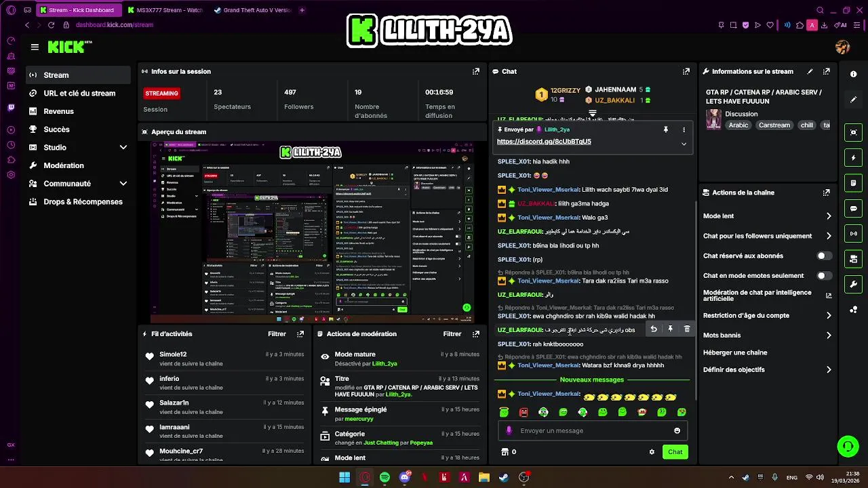
Task: Switch to MS3X777 Stream browser tab
Action: tap(165, 10)
